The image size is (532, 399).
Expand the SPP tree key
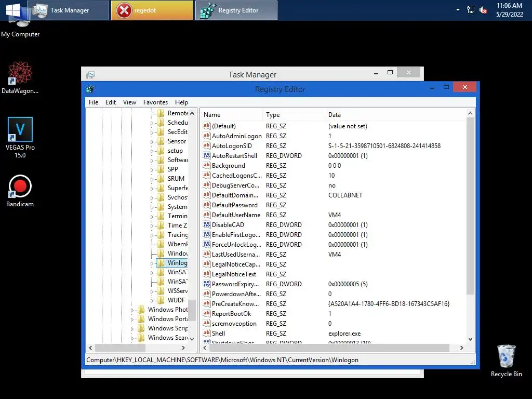(x=152, y=170)
